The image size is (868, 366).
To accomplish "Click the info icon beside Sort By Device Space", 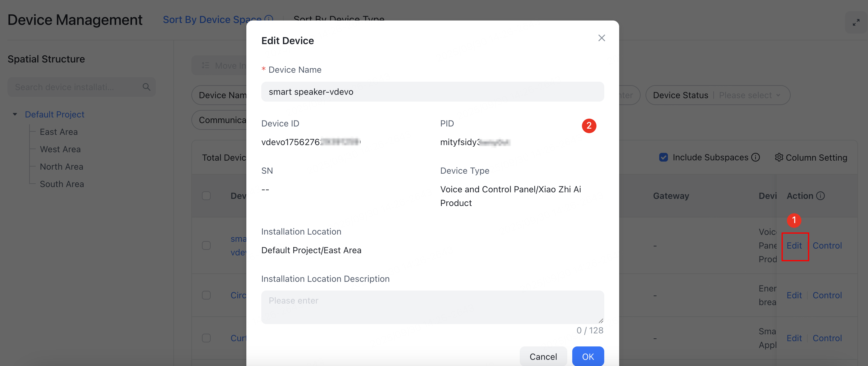I will click(268, 19).
